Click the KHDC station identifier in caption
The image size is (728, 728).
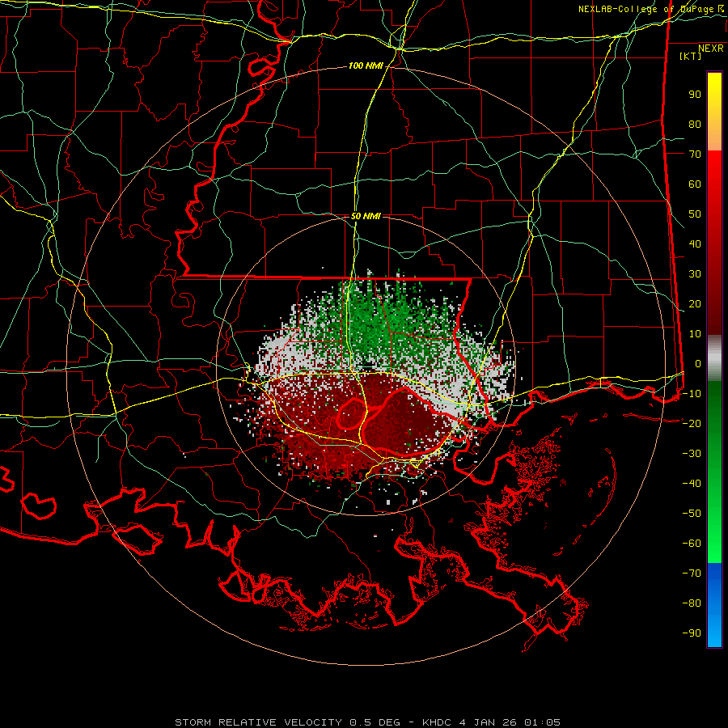coord(437,722)
